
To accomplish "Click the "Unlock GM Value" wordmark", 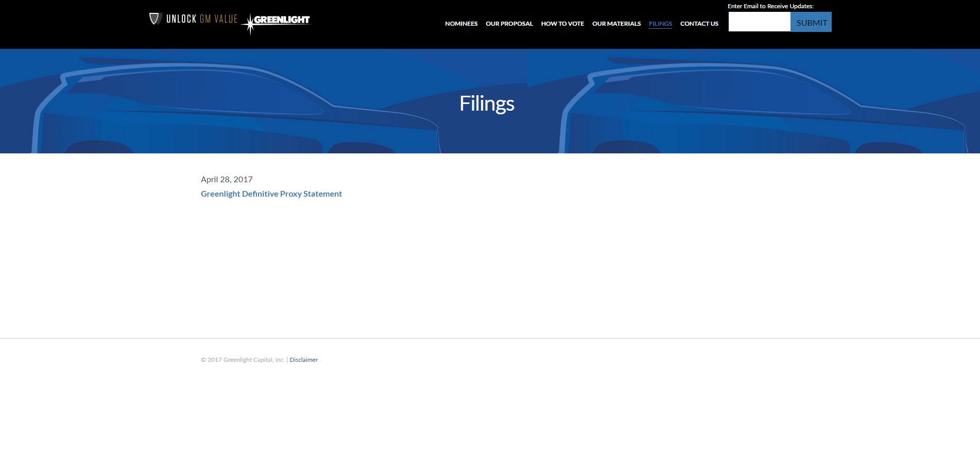I will 201,19.
